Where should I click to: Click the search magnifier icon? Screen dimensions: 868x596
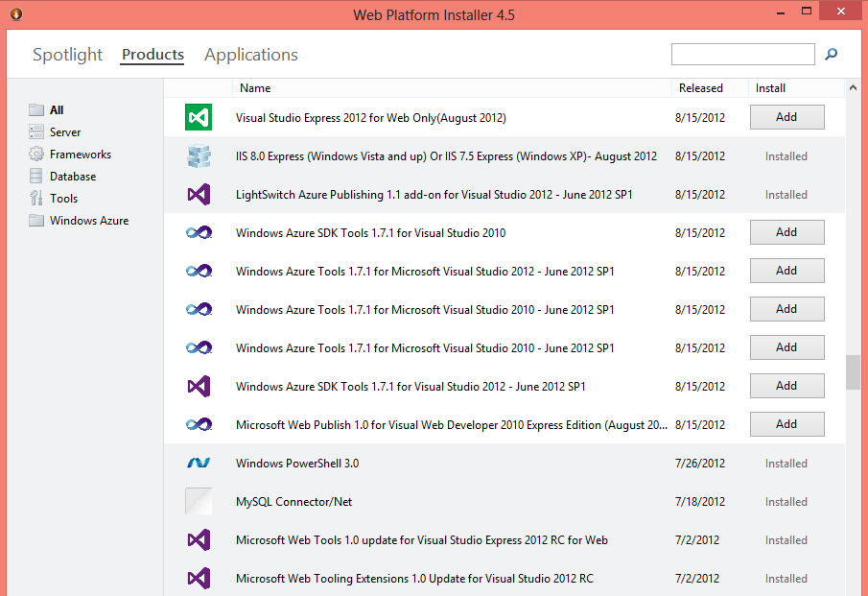click(x=831, y=55)
